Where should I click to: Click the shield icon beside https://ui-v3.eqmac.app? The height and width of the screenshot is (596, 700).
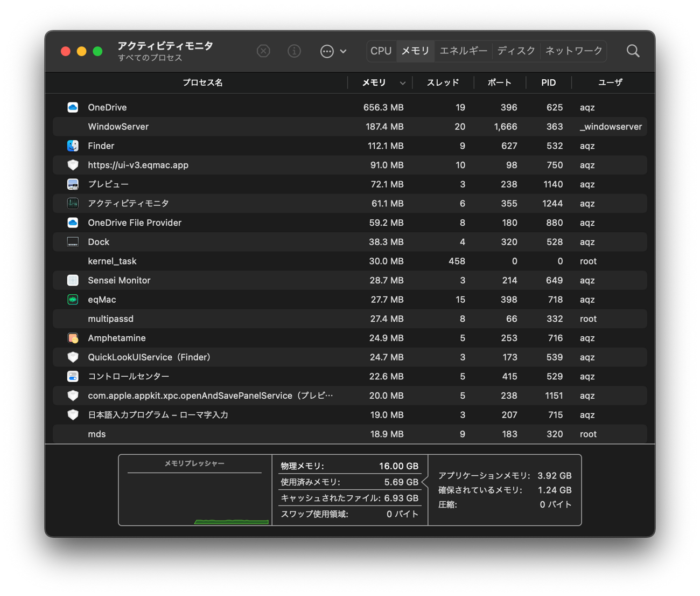pyautogui.click(x=73, y=165)
